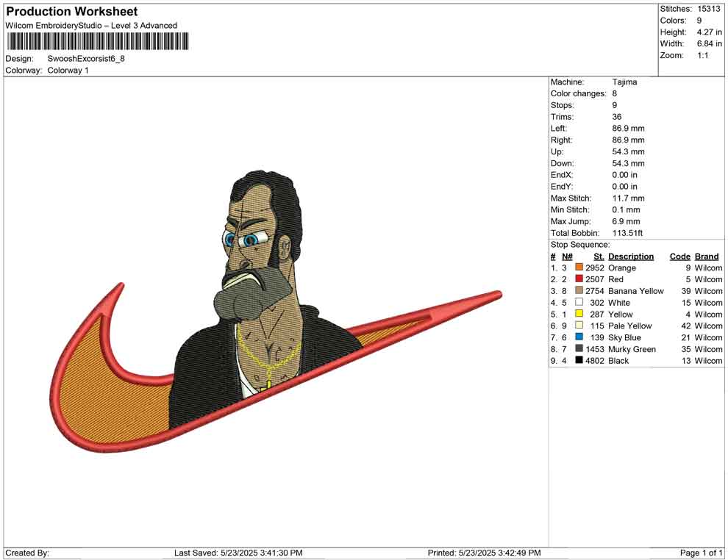Click the 'Murky Green' description text
The width and height of the screenshot is (728, 560).
632,349
